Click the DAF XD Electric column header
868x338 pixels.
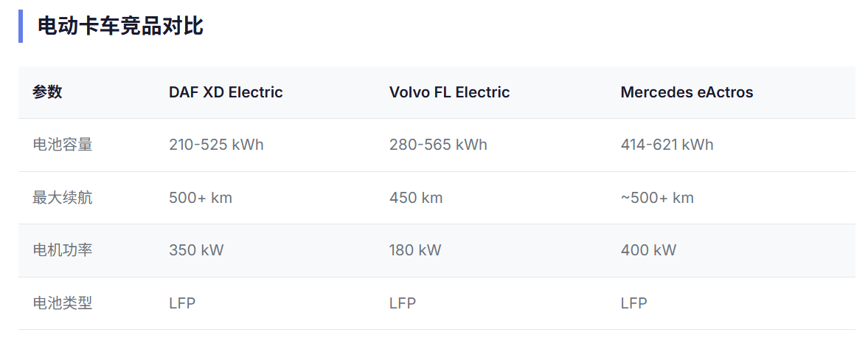coord(226,92)
